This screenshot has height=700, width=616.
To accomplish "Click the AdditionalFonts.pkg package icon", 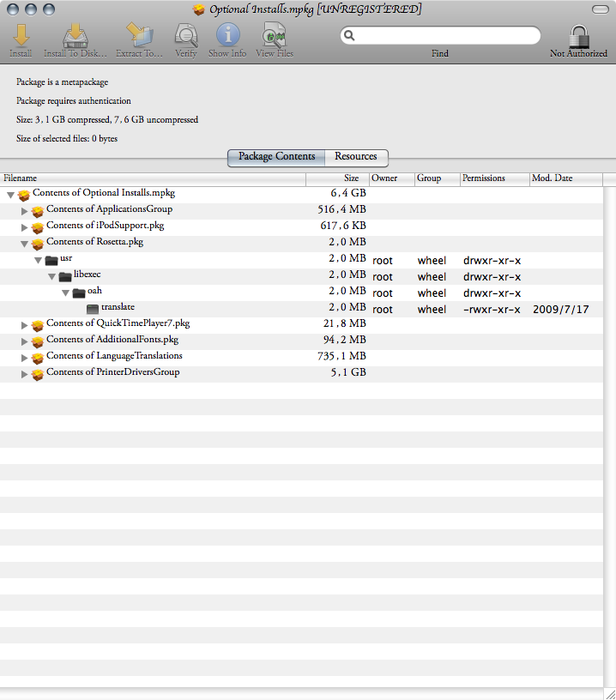I will click(x=38, y=341).
